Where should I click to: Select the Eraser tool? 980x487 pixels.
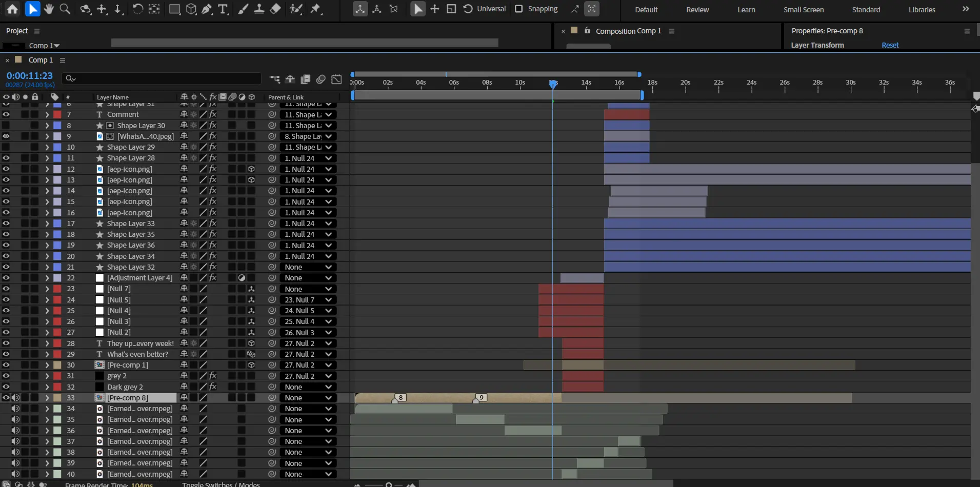[275, 9]
